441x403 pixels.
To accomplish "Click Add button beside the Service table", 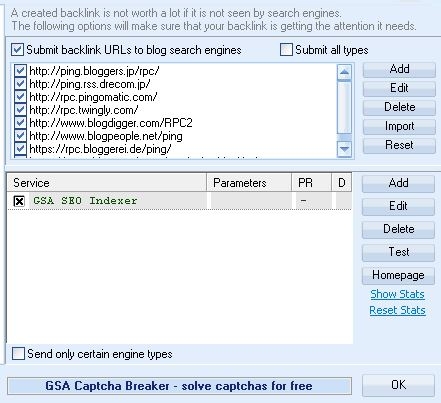I will coord(398,183).
